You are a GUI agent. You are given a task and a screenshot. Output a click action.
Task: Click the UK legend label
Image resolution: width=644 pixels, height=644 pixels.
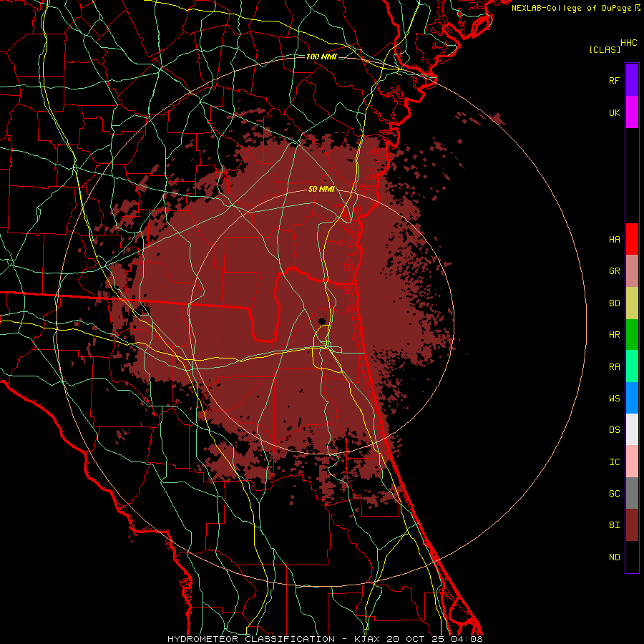coord(615,112)
